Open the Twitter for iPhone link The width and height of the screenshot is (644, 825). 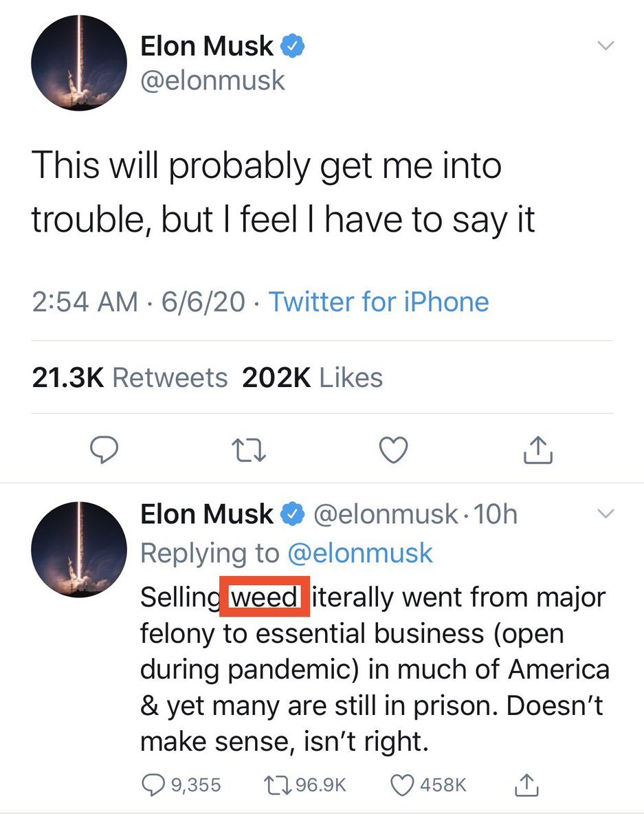tap(379, 302)
